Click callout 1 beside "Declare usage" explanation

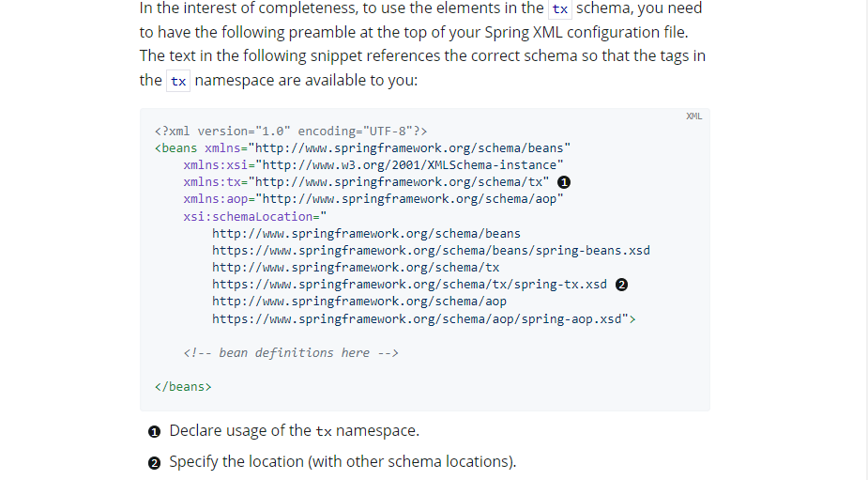click(x=155, y=431)
